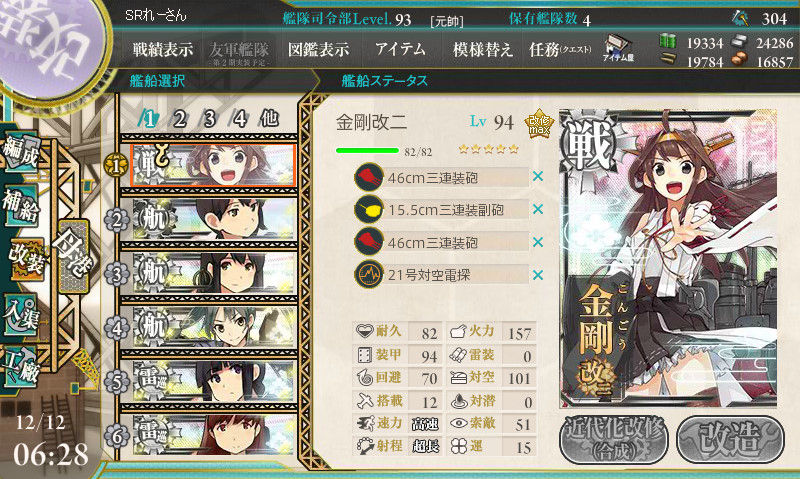Image resolution: width=800 pixels, height=479 pixels.
Task: Open the 補給 resupply sidebar icon
Action: point(20,205)
